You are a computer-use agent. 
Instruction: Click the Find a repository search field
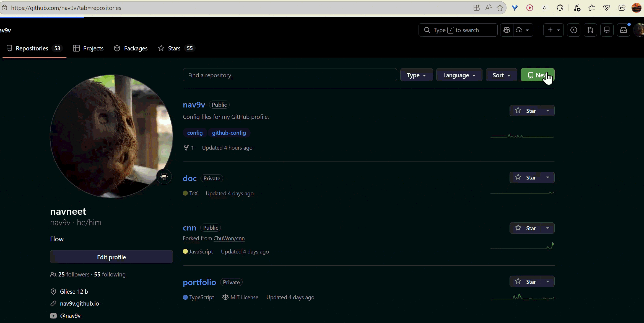coord(290,75)
